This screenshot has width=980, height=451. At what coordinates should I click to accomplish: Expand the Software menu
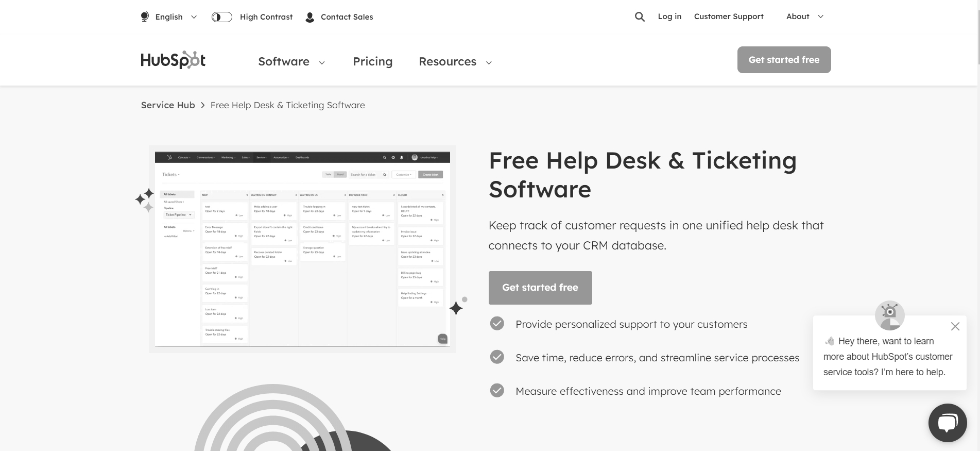291,61
